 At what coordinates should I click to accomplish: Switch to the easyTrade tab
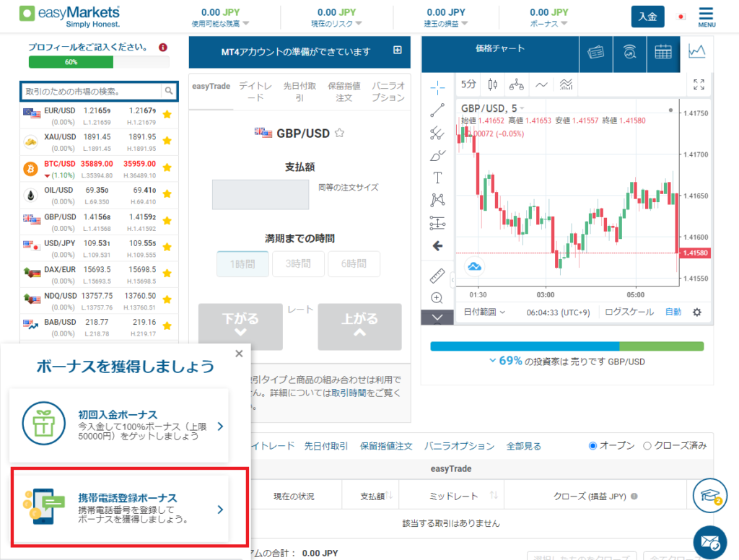[211, 87]
